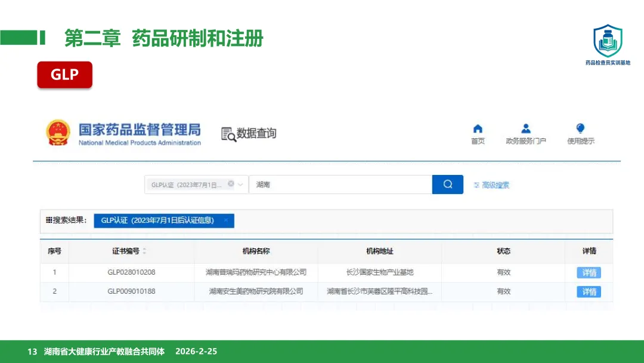Click the 状态 column header

[503, 251]
